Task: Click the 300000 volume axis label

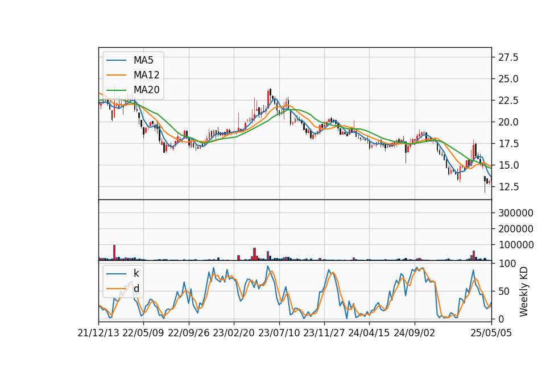Action: 516,213
